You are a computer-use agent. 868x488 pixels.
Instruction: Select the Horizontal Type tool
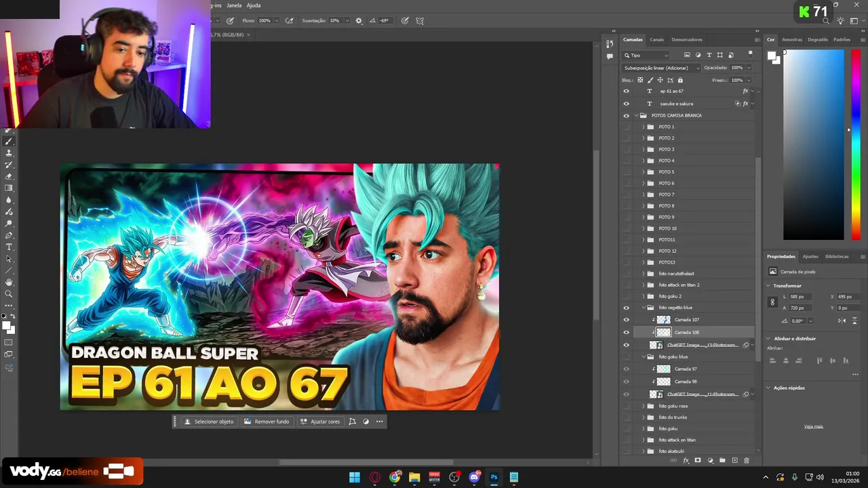click(x=9, y=247)
